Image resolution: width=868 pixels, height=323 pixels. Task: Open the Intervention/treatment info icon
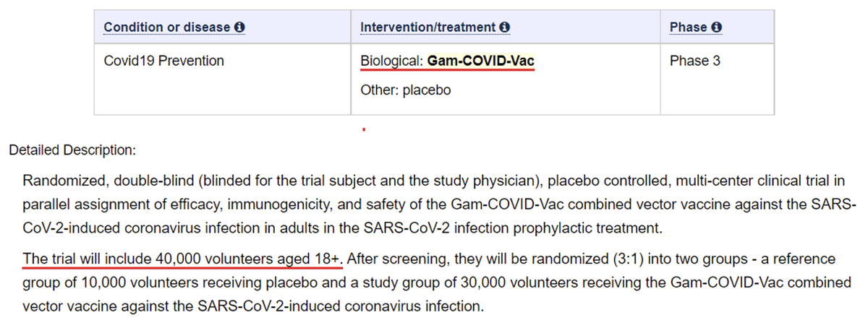tap(505, 27)
